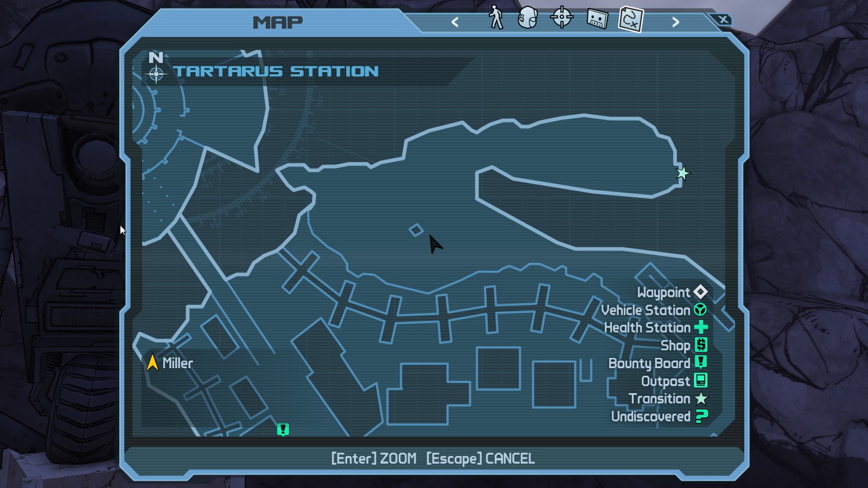Screen dimensions: 868x488
Task: Click the Vehicle Station legend icon
Action: (700, 310)
